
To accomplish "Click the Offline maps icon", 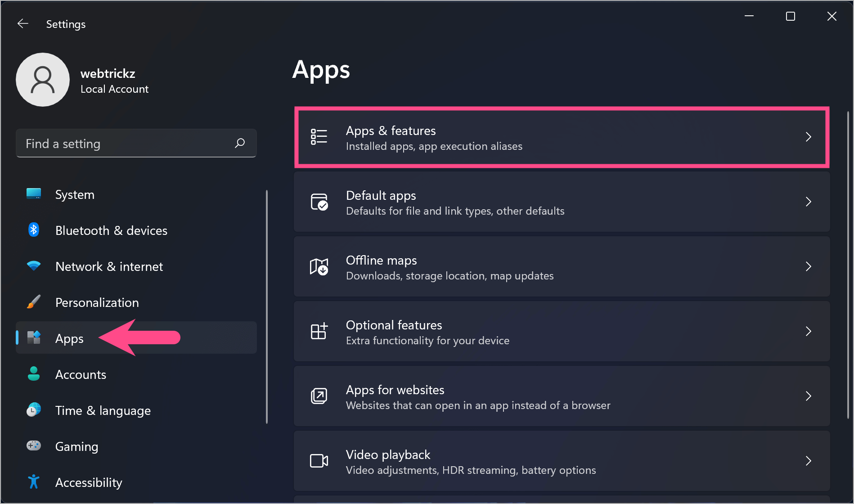I will tap(319, 266).
